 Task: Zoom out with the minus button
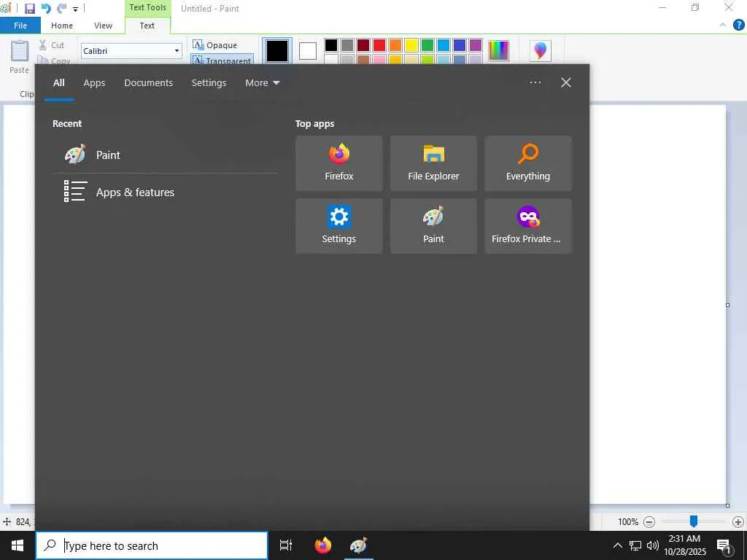tap(649, 522)
